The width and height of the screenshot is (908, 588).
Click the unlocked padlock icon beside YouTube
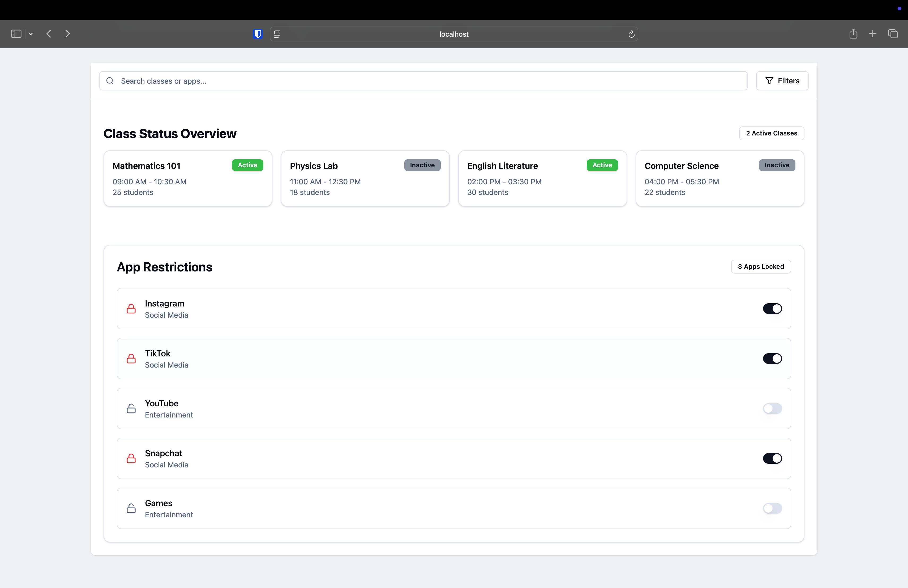point(131,409)
